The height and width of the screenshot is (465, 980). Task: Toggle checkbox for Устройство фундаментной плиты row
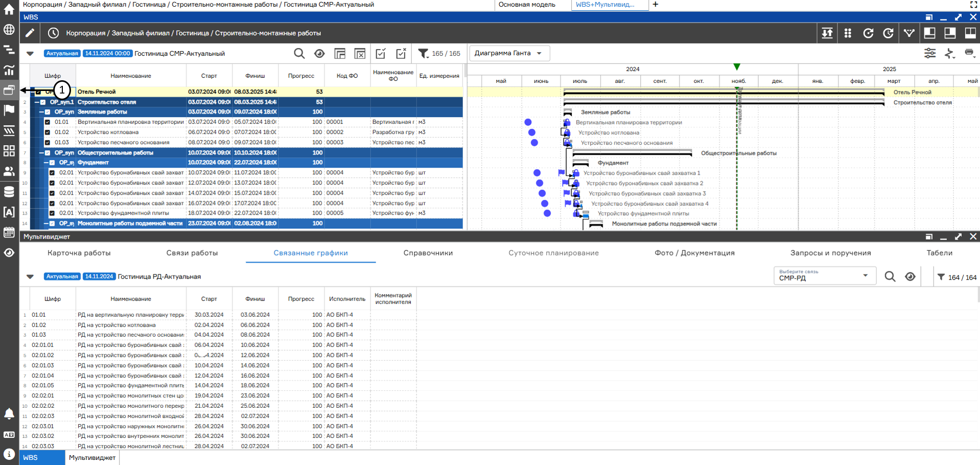[x=52, y=213]
